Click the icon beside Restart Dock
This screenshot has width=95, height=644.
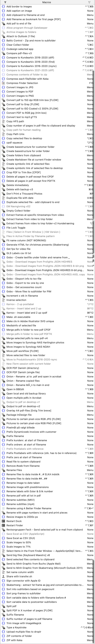click(x=3, y=521)
